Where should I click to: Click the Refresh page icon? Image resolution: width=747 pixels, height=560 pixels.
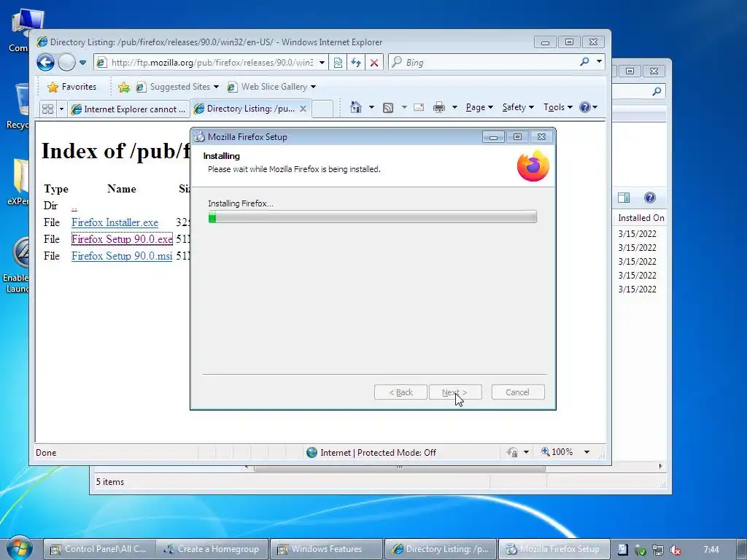(x=356, y=63)
